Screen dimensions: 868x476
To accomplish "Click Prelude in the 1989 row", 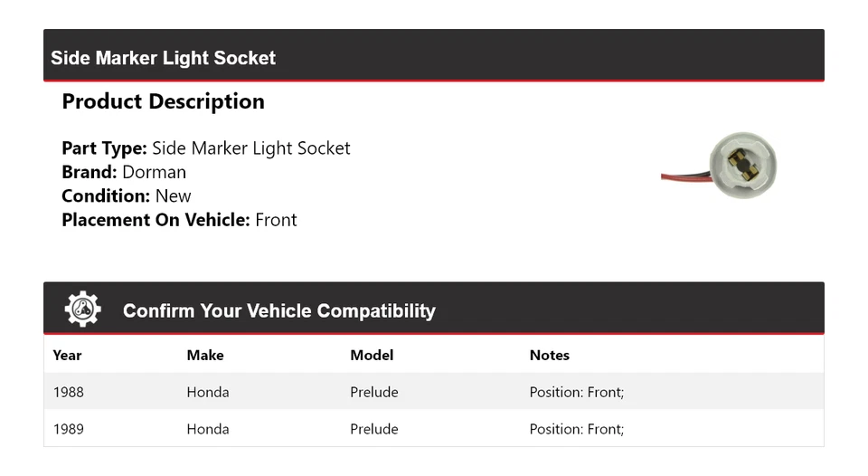I will click(374, 429).
